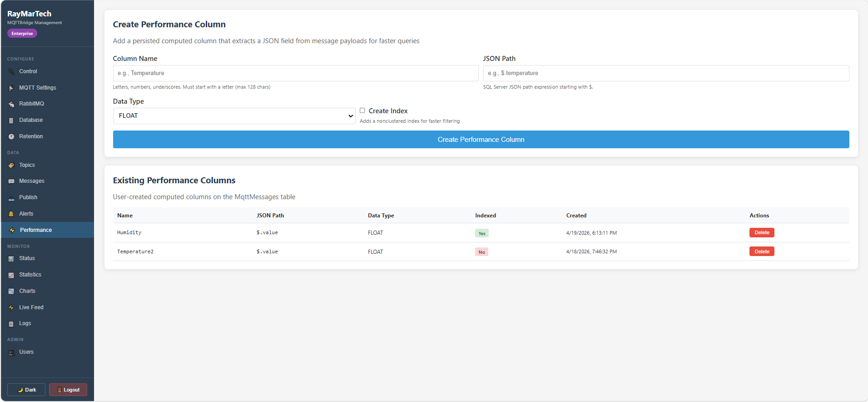Delete the Temperature2 performance column
The height and width of the screenshot is (402, 868).
pyautogui.click(x=762, y=251)
